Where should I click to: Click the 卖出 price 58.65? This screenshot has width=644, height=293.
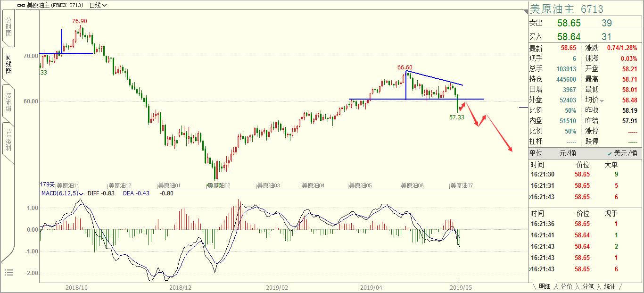[x=569, y=23]
